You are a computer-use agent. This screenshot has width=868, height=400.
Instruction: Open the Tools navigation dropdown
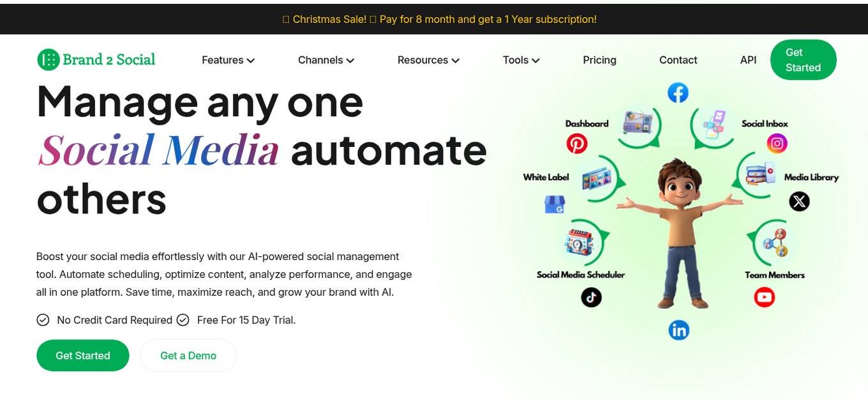pyautogui.click(x=521, y=59)
